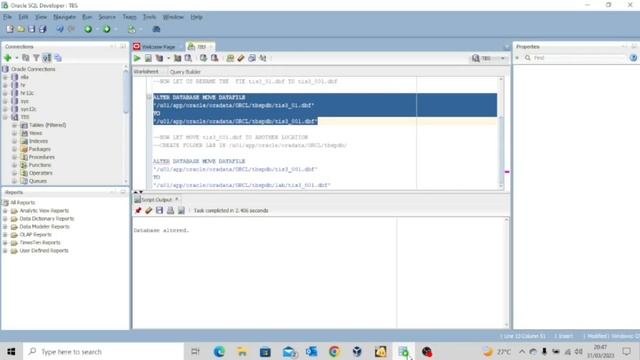Open Task View from taskbar
Viewport: 640px width, 360px height.
(x=196, y=351)
